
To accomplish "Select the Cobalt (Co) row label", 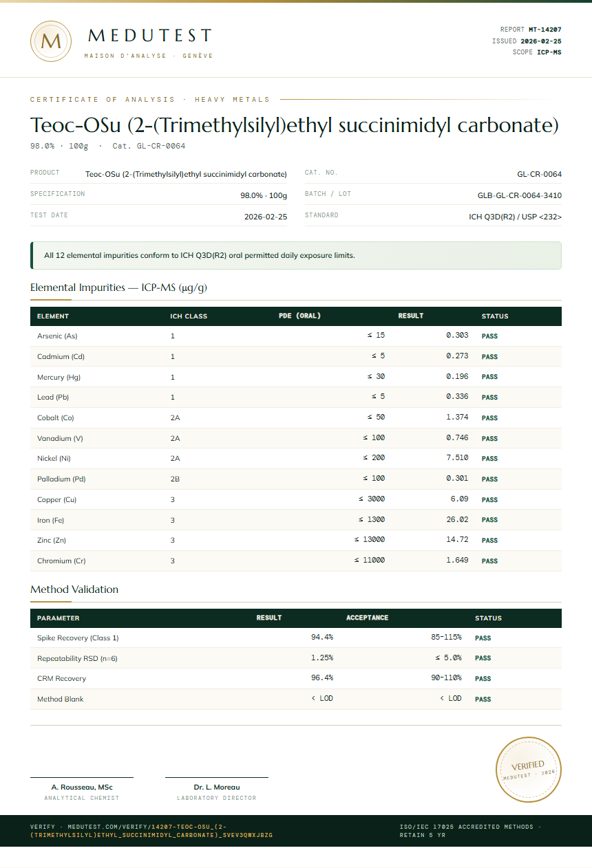I will coord(56,418).
